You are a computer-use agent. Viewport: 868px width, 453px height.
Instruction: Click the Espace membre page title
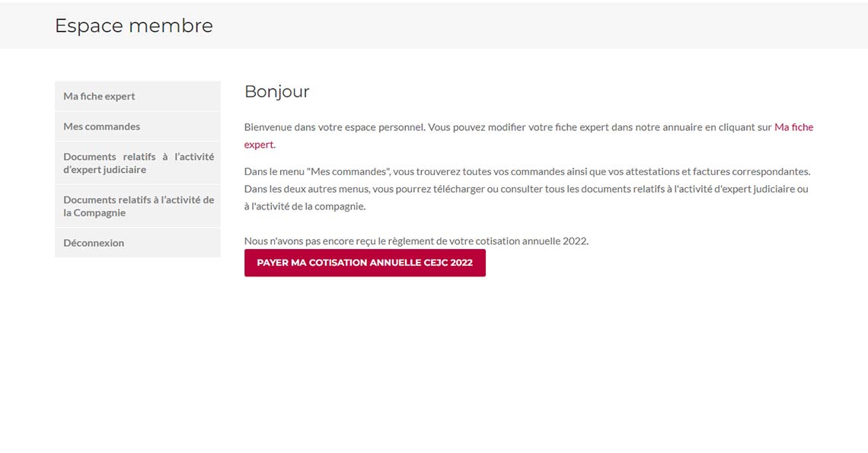[134, 25]
